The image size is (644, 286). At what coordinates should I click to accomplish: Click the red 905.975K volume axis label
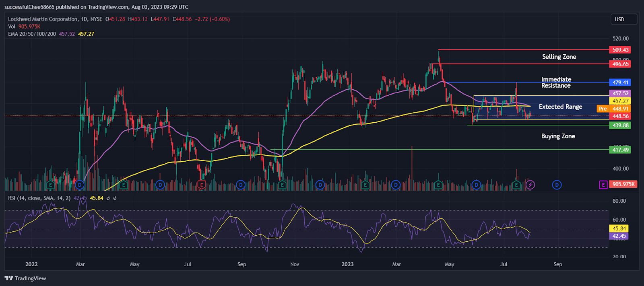coord(623,184)
